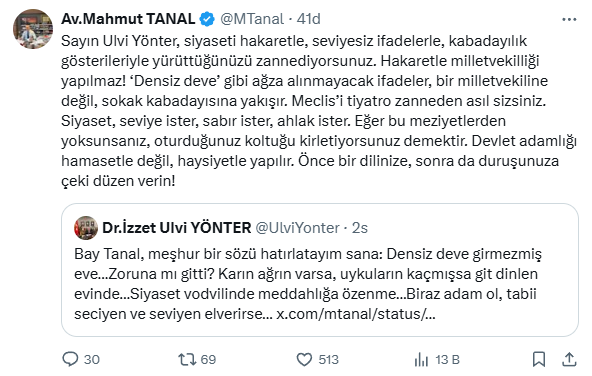Open the @UlviYonter handle
Screen dimensions: 592x376
tap(298, 228)
